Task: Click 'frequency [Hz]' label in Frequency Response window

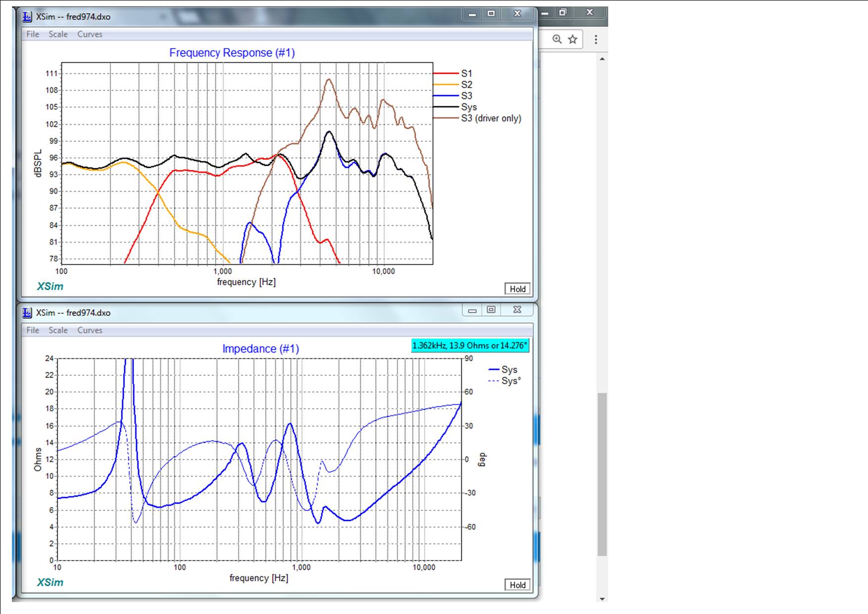Action: [x=246, y=282]
